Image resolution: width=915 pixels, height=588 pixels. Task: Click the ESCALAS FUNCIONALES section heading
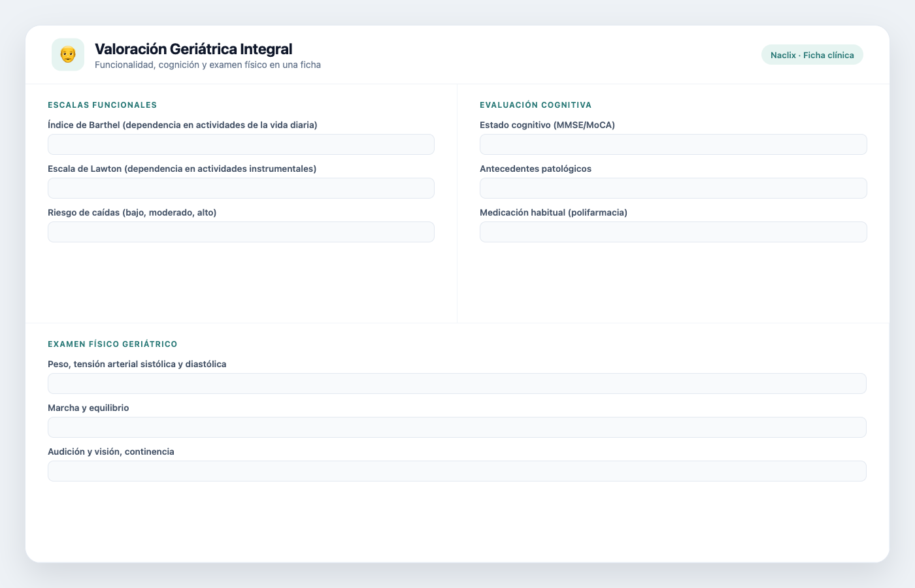pos(103,105)
